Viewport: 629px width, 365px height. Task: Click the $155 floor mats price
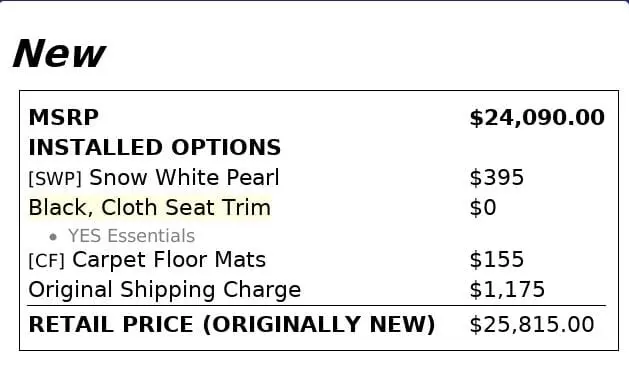tap(497, 259)
